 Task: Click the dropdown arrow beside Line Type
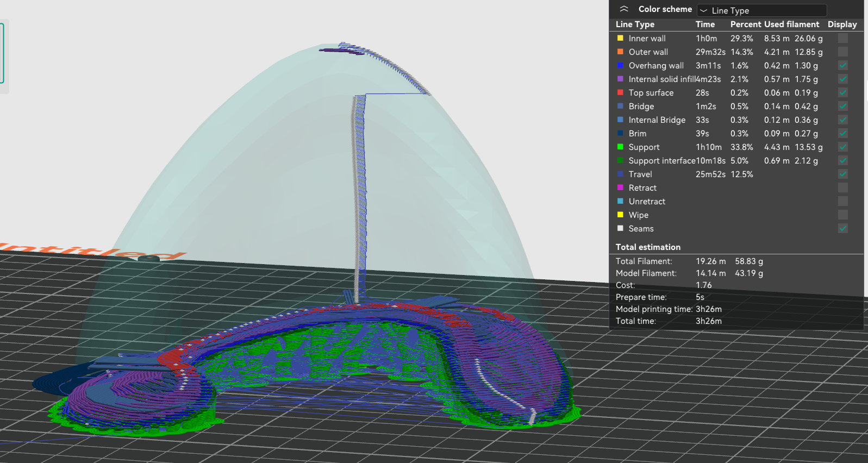point(704,10)
